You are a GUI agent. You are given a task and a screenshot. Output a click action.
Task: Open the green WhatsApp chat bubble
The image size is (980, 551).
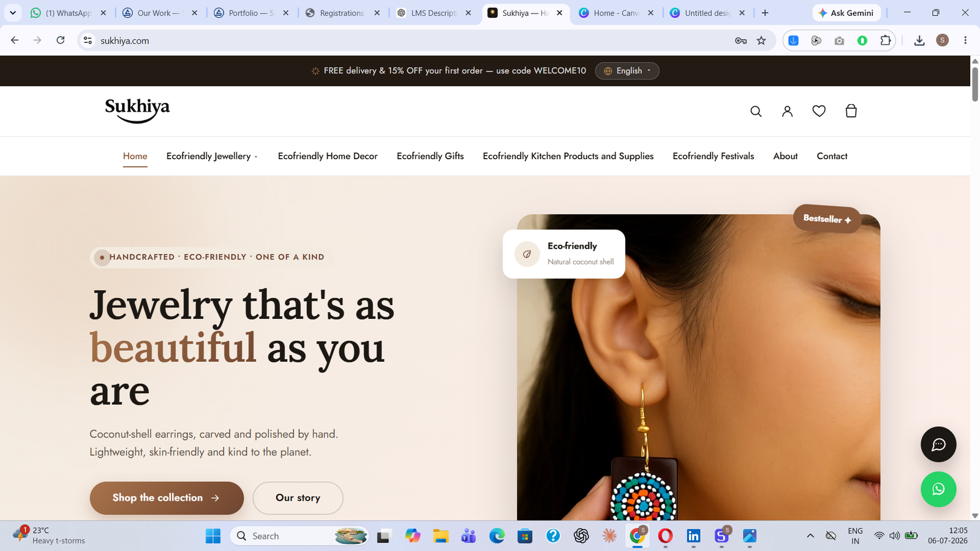click(x=938, y=489)
